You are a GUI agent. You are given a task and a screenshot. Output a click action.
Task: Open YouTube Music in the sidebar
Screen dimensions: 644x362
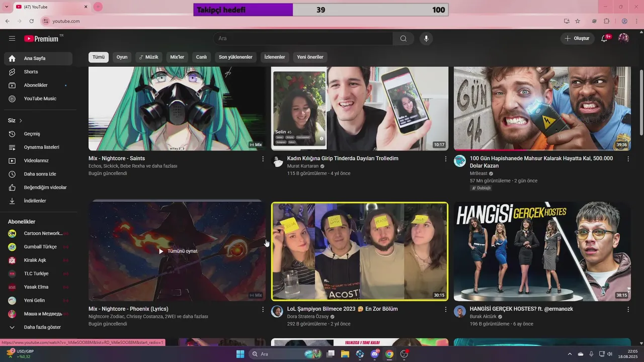click(x=38, y=99)
